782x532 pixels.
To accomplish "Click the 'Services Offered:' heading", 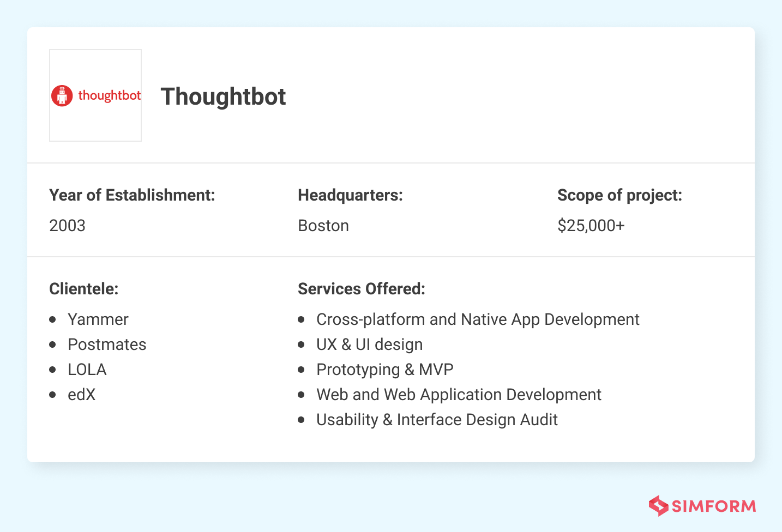I will click(362, 289).
